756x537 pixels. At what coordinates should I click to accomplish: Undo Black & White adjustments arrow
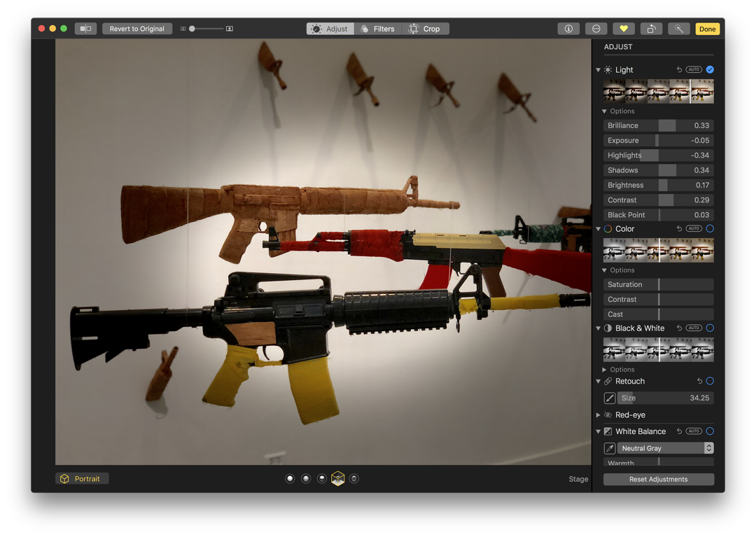coord(679,328)
